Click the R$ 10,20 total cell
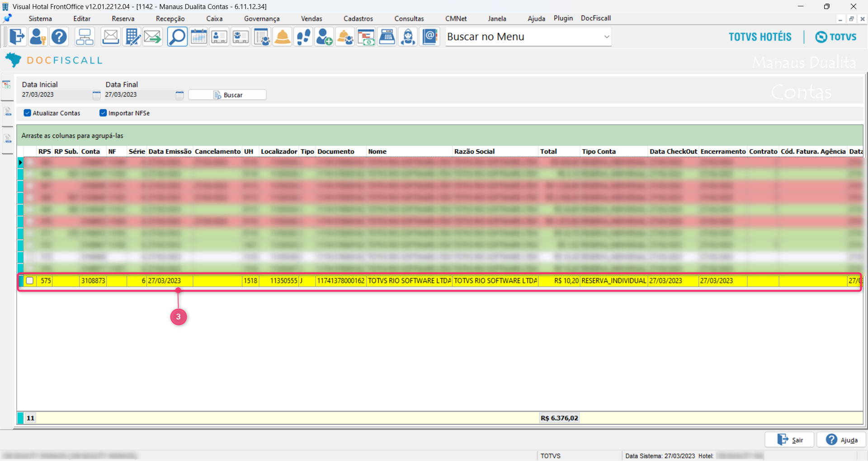The image size is (868, 461). [x=559, y=281]
